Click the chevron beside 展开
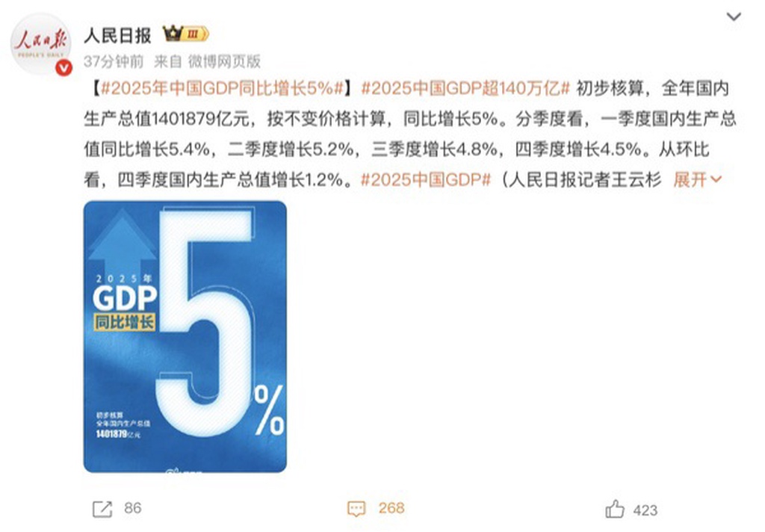This screenshot has width=765, height=532. pos(716,180)
